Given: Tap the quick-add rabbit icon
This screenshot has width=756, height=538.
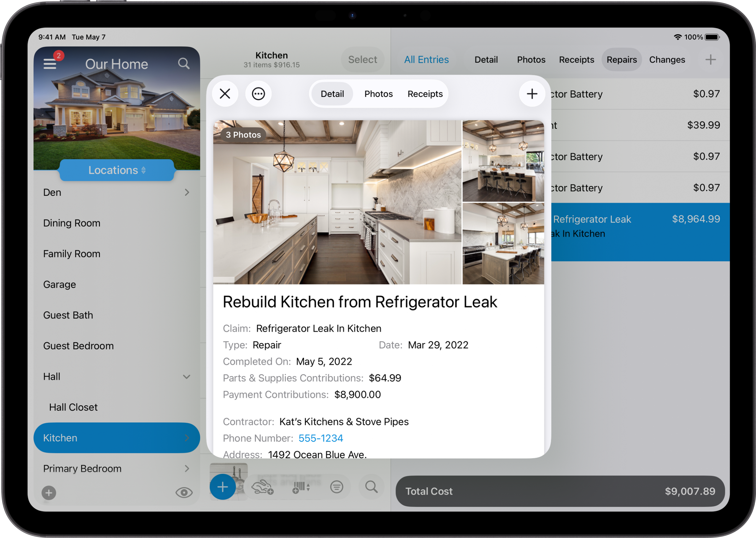Looking at the screenshot, I should click(x=262, y=487).
